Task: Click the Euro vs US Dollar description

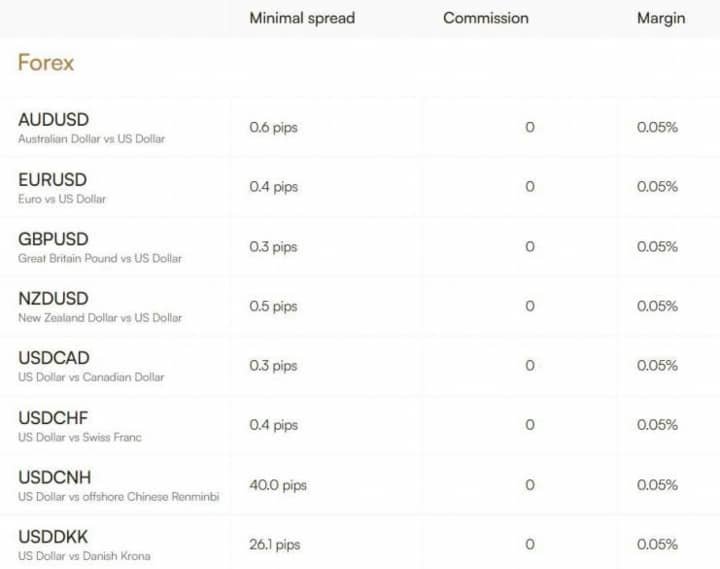Action: [62, 199]
